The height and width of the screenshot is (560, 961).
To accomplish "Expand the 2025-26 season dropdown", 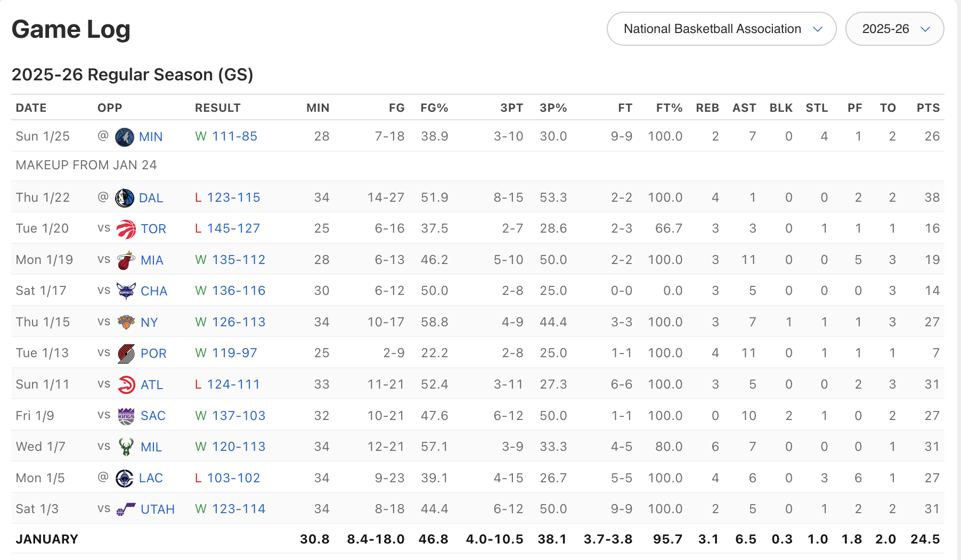I will point(894,29).
